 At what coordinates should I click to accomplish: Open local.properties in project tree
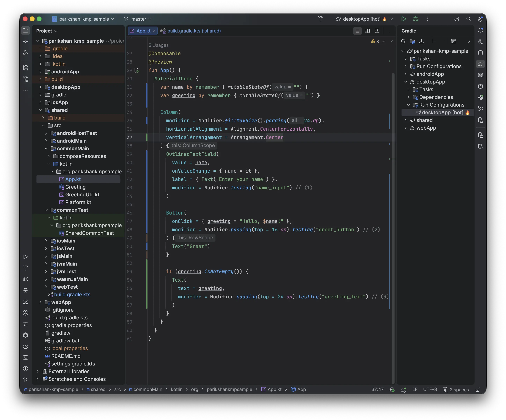69,348
